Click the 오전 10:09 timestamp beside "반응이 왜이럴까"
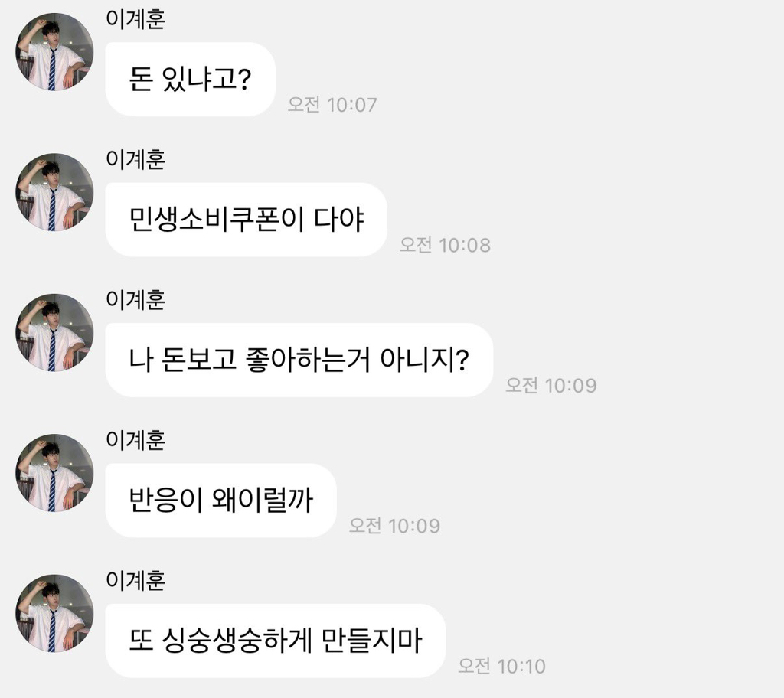Image resolution: width=784 pixels, height=698 pixels. point(394,526)
